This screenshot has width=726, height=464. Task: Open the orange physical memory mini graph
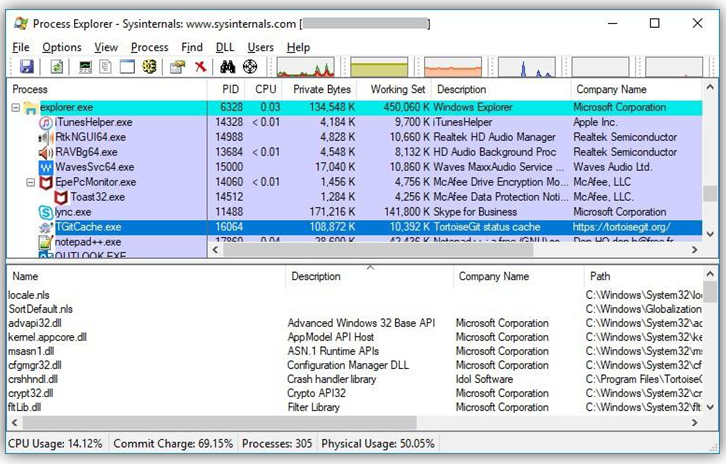point(453,67)
